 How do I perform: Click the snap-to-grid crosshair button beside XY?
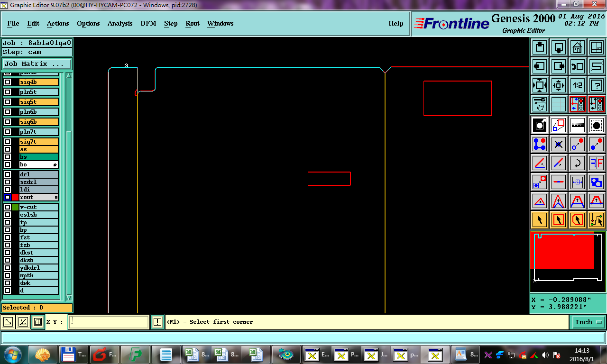pos(38,322)
